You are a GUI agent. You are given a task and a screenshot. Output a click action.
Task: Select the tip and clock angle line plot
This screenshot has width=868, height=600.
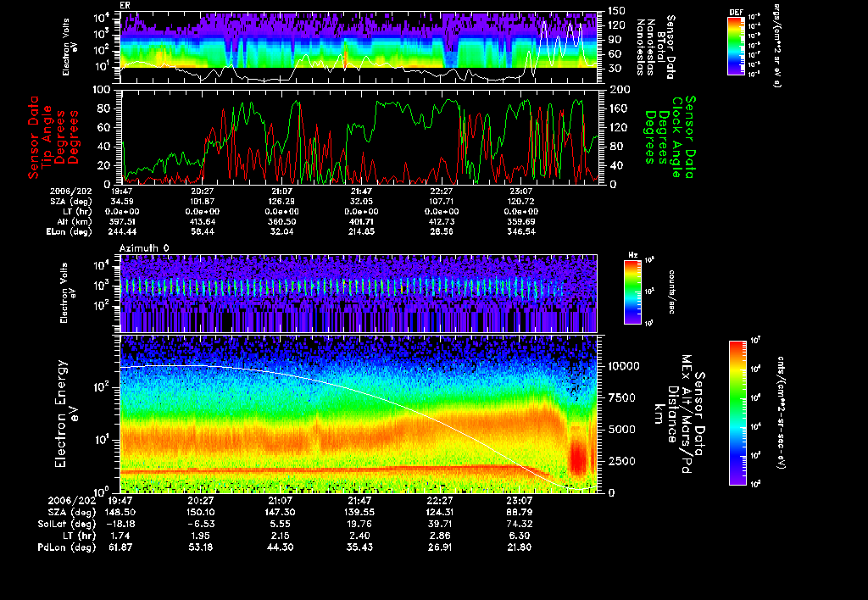point(359,136)
